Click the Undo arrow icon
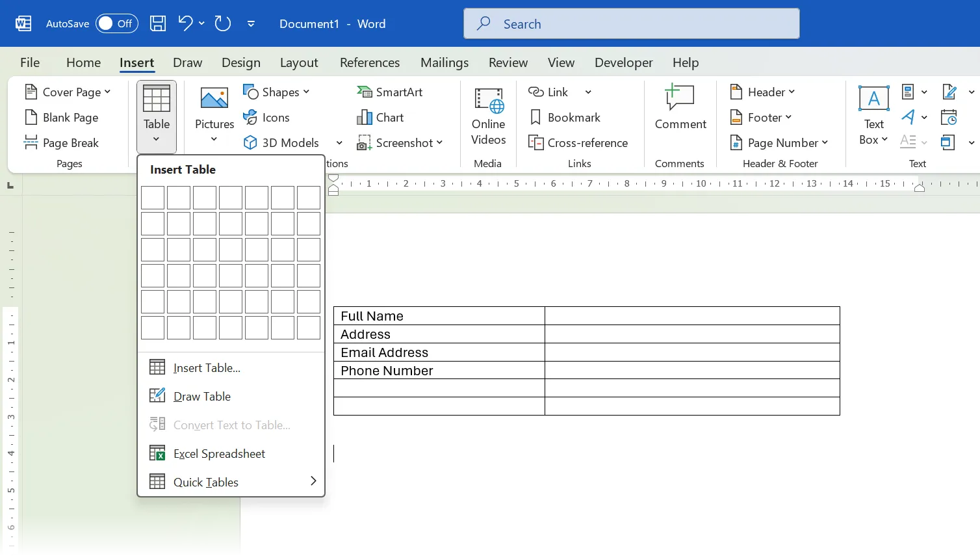The width and height of the screenshot is (980, 556). [185, 23]
